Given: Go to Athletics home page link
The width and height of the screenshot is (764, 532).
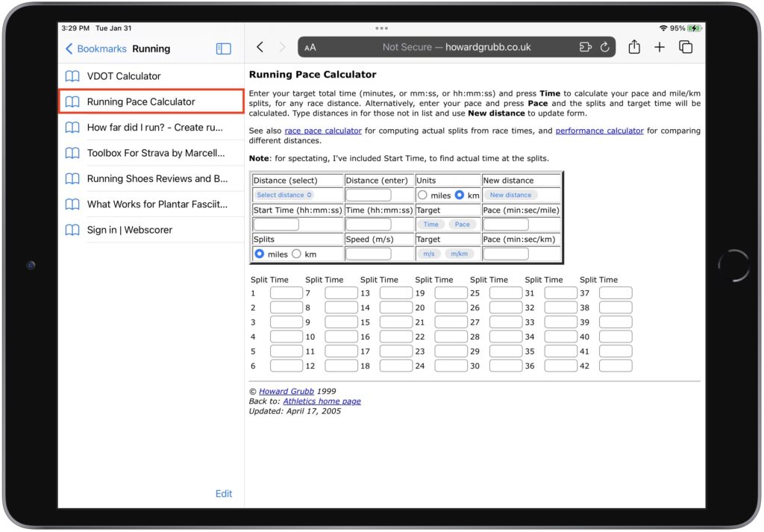Looking at the screenshot, I should click(322, 401).
